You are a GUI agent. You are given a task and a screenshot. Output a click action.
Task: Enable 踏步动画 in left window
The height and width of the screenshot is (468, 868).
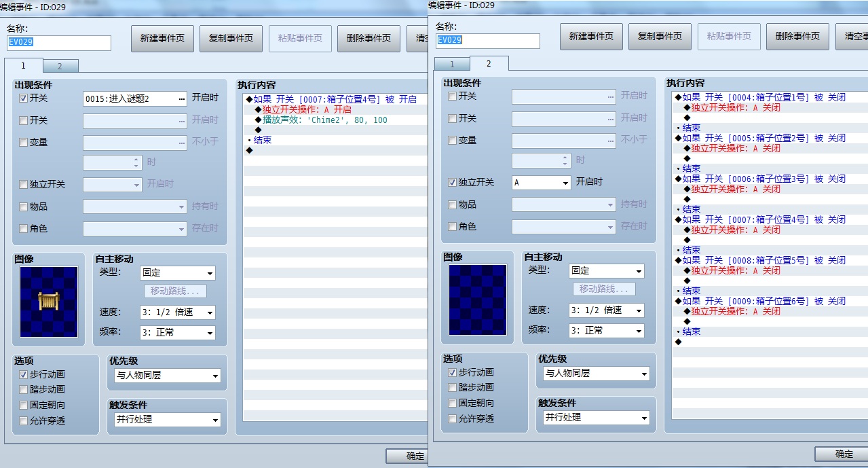coord(24,390)
